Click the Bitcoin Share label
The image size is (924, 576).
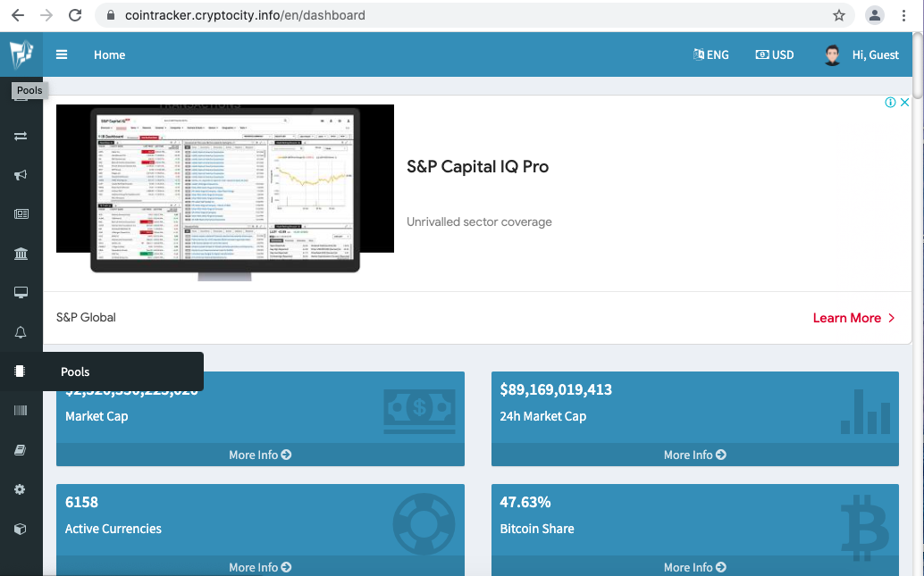[537, 529]
